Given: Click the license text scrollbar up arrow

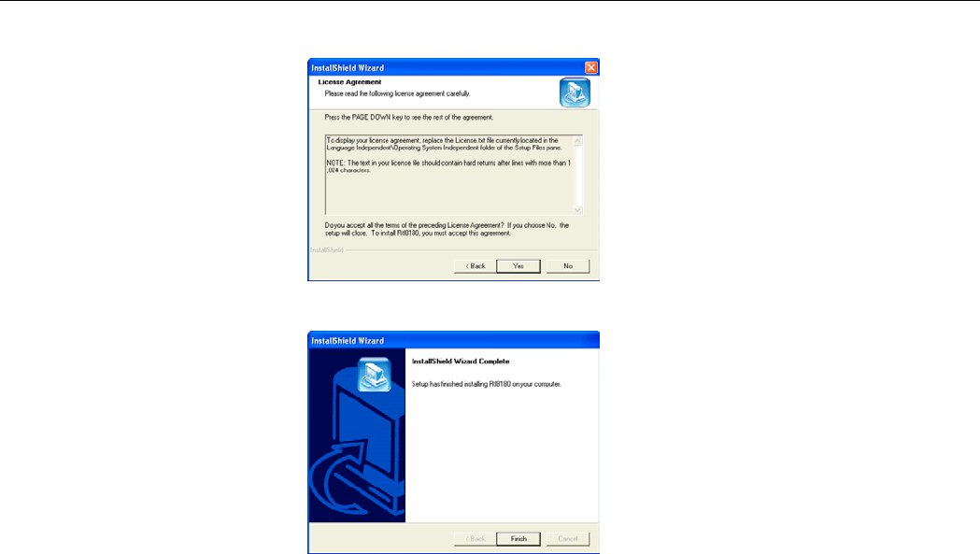Looking at the screenshot, I should 577,141.
